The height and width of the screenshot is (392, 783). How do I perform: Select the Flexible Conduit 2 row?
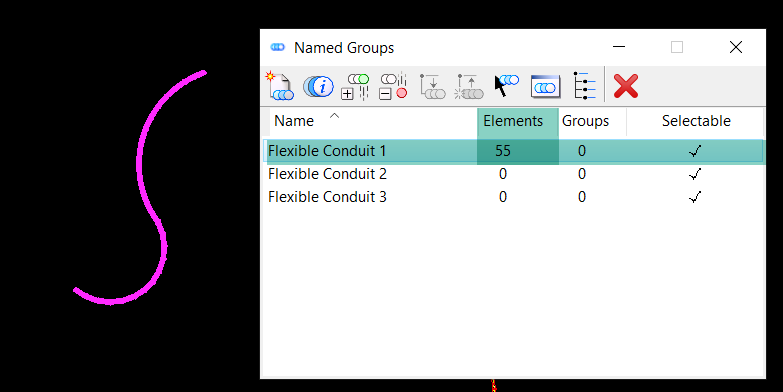[513, 174]
